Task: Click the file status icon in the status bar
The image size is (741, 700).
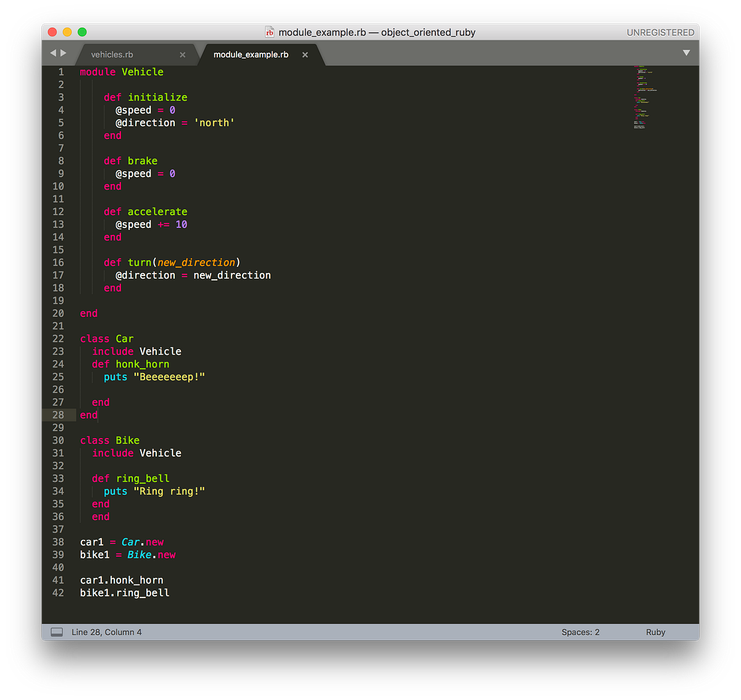Action: 57,631
